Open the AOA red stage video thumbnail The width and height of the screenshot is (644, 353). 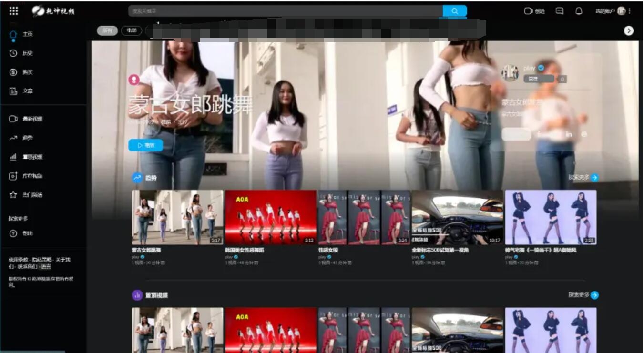[270, 217]
